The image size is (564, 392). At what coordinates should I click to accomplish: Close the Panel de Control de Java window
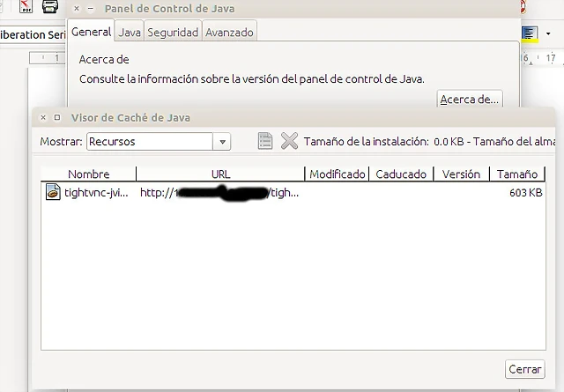(x=77, y=8)
